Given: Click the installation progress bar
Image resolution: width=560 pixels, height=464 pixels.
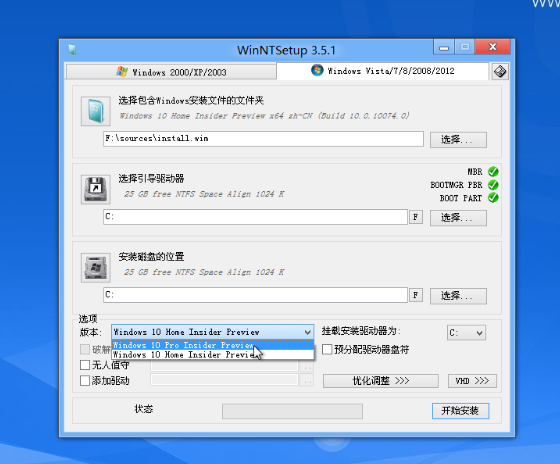Looking at the screenshot, I should (x=292, y=411).
